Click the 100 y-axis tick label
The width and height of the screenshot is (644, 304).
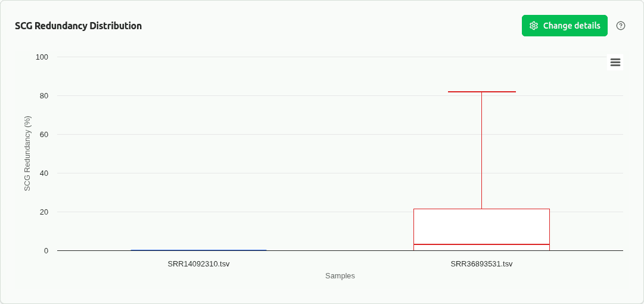pos(42,57)
